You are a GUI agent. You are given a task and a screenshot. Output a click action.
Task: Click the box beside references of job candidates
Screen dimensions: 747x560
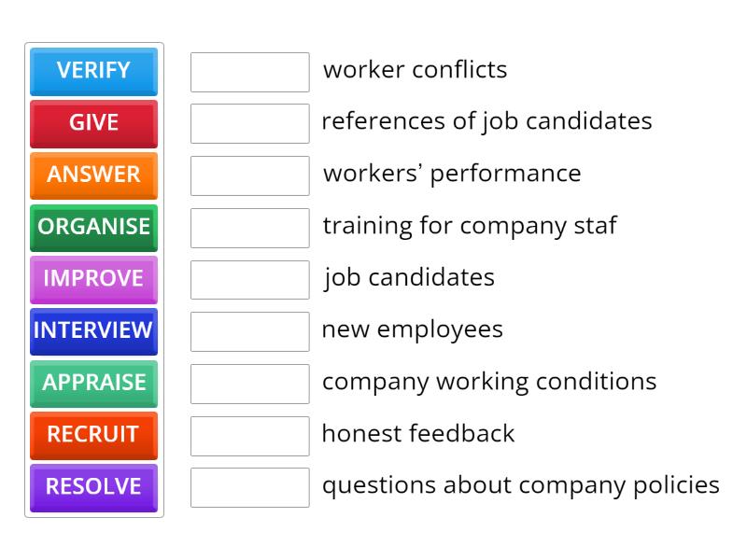click(249, 122)
